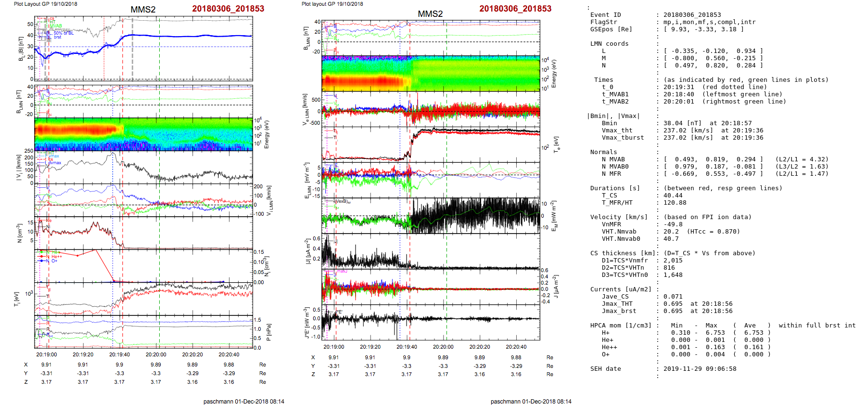Click the electron energy spectrogram in the right plot

[431, 73]
